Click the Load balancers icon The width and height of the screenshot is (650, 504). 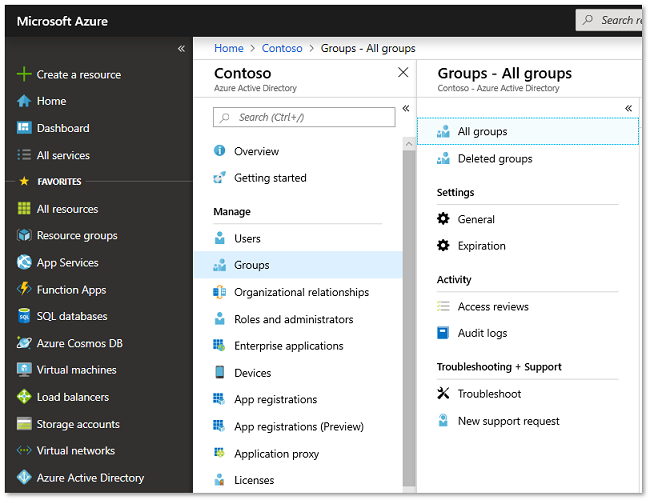(25, 397)
